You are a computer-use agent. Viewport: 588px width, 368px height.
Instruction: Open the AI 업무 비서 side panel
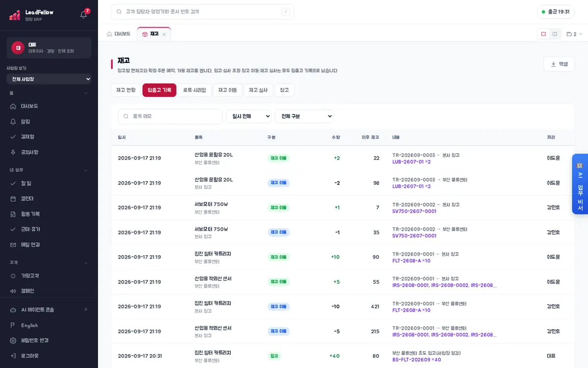click(580, 184)
